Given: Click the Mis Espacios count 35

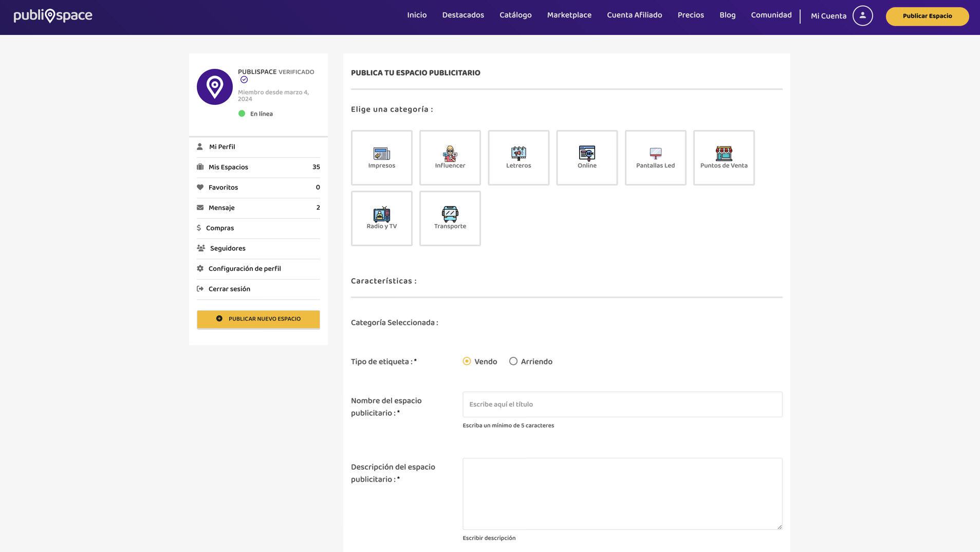Looking at the screenshot, I should click(x=316, y=167).
